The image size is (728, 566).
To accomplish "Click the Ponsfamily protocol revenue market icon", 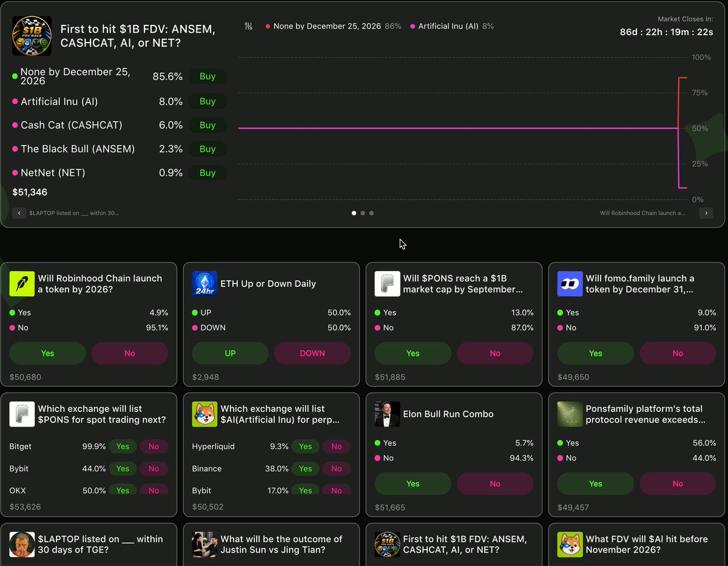I will click(x=570, y=414).
